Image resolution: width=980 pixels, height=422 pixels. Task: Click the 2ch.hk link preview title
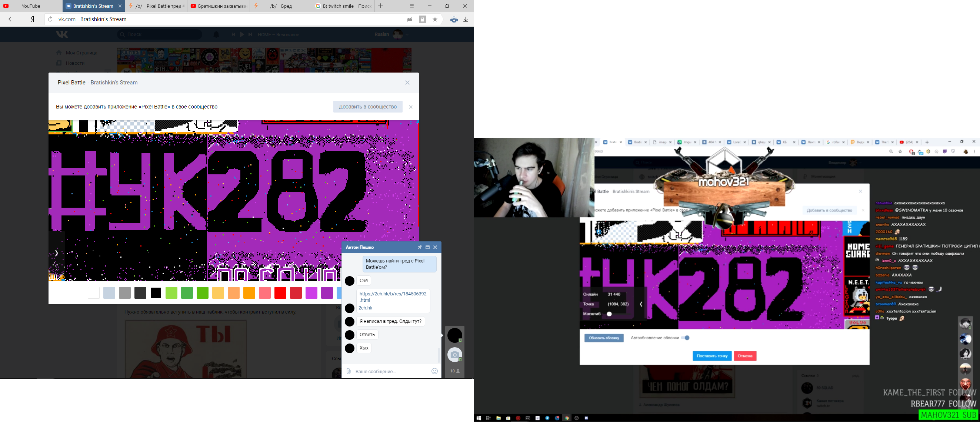365,308
